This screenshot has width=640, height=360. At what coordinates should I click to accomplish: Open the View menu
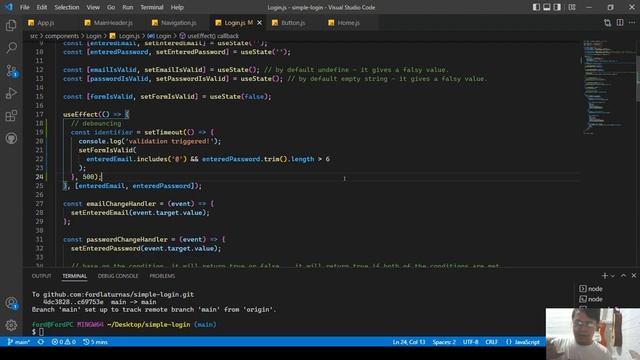93,7
